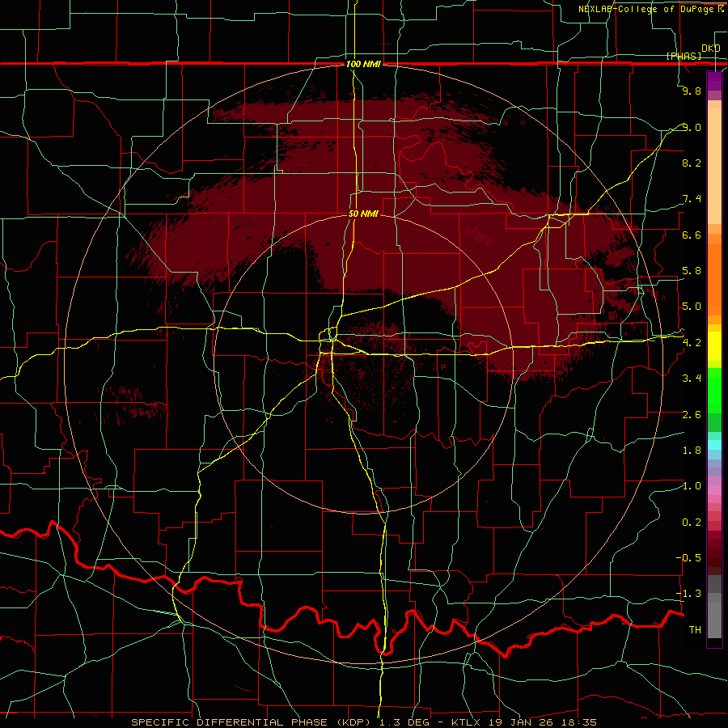Image resolution: width=728 pixels, height=728 pixels.
Task: Click the 1.8 value on the scale
Action: pos(692,451)
